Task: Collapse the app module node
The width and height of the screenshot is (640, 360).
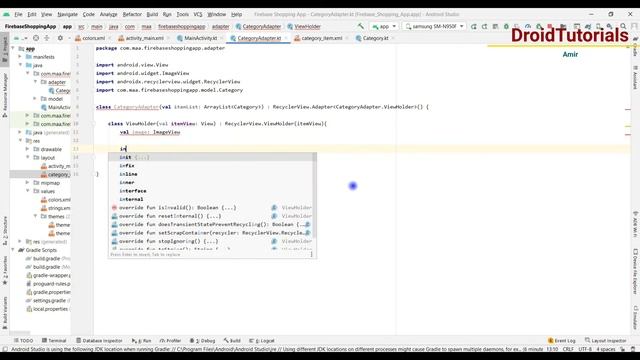Action: point(13,48)
